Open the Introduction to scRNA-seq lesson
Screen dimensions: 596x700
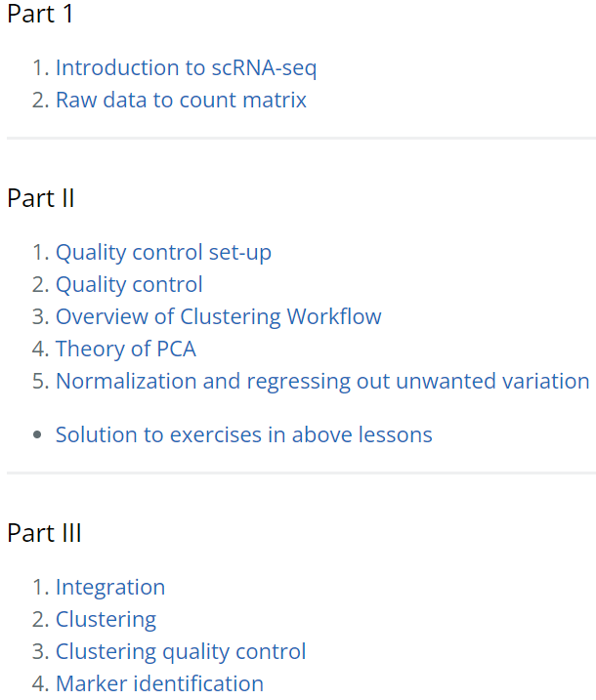(186, 68)
